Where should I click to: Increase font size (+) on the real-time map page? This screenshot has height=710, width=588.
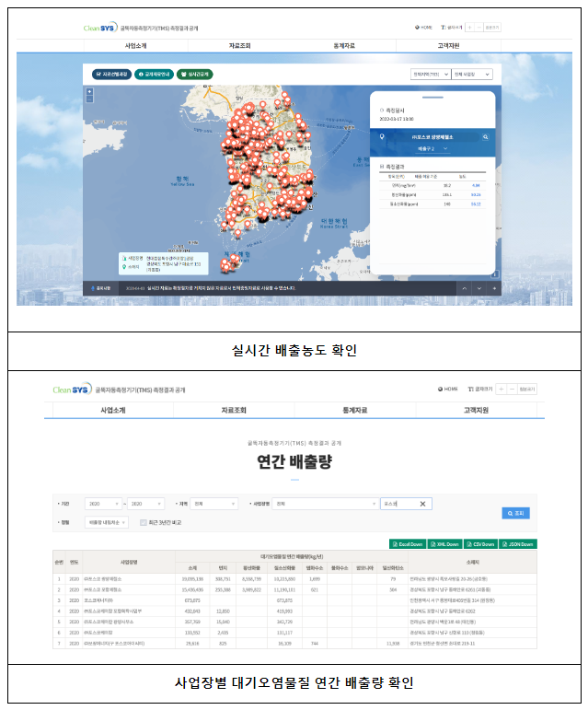pyautogui.click(x=469, y=28)
